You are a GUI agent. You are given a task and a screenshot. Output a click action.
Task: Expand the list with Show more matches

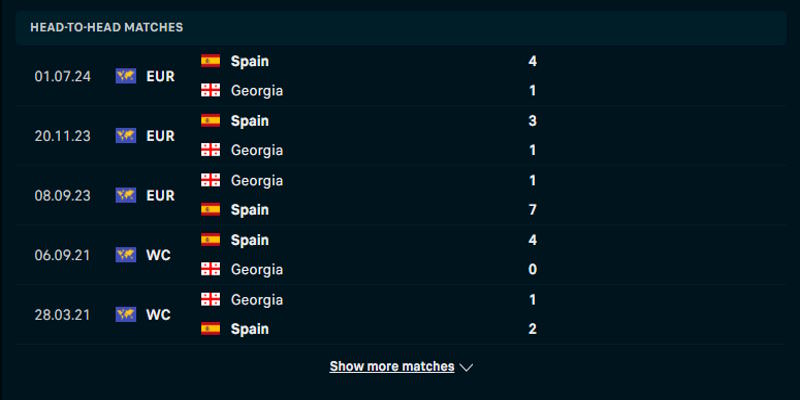coord(392,367)
